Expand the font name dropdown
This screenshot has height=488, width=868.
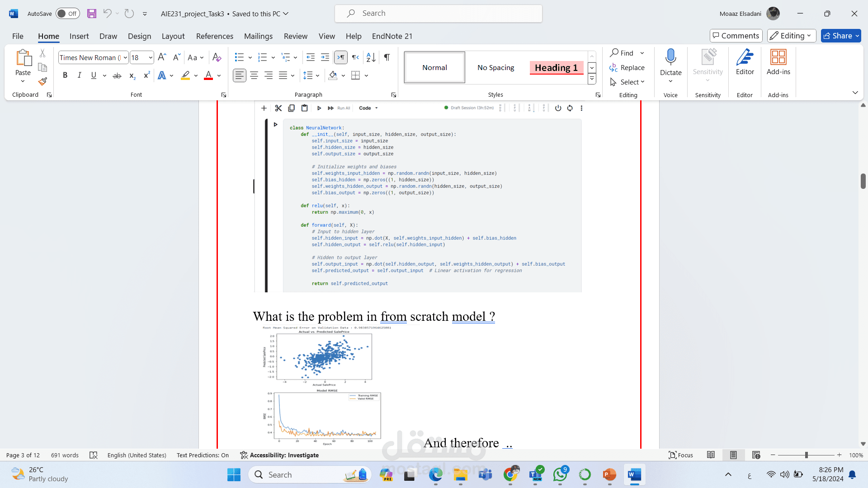click(x=125, y=57)
